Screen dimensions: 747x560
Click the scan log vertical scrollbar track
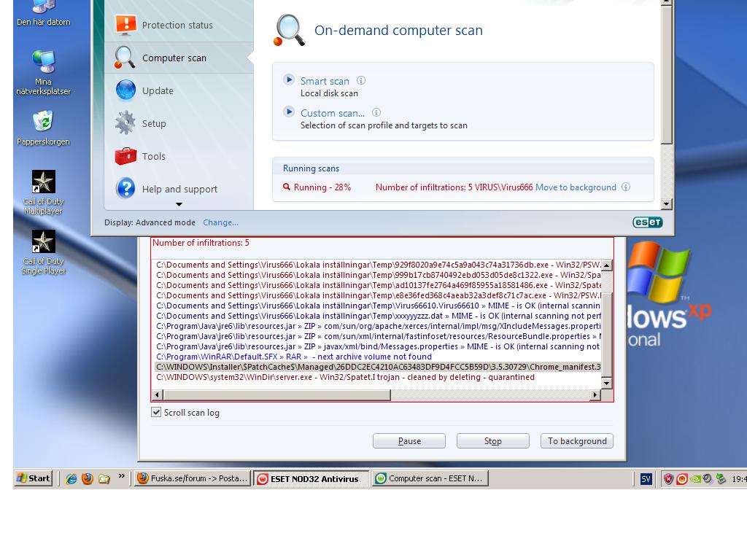coord(606,324)
